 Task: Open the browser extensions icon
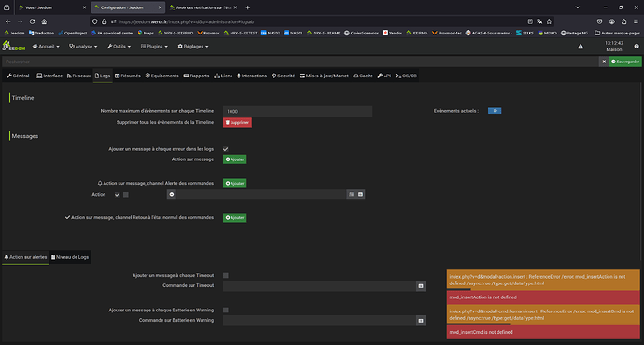tap(623, 21)
